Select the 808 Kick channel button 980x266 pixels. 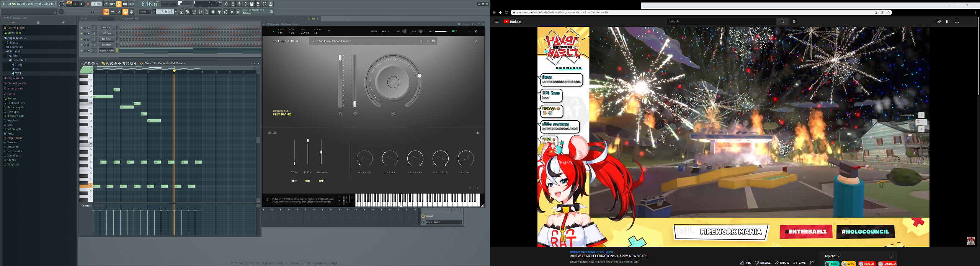tap(106, 28)
